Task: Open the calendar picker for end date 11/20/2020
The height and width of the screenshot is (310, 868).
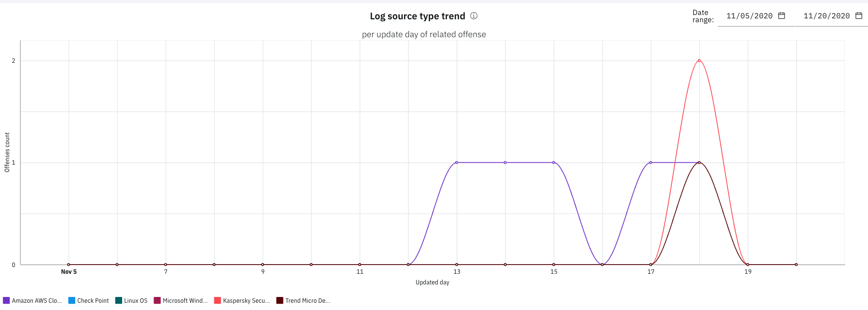Action: tap(859, 16)
